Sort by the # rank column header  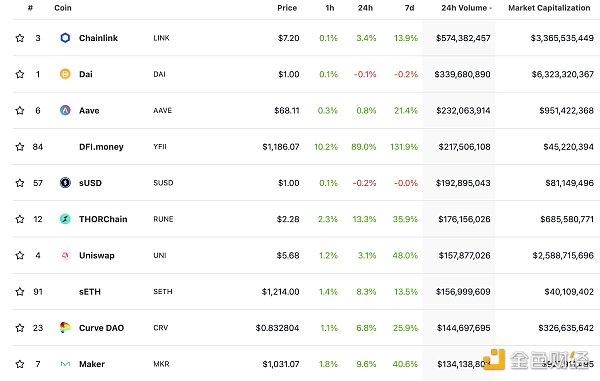coord(30,8)
